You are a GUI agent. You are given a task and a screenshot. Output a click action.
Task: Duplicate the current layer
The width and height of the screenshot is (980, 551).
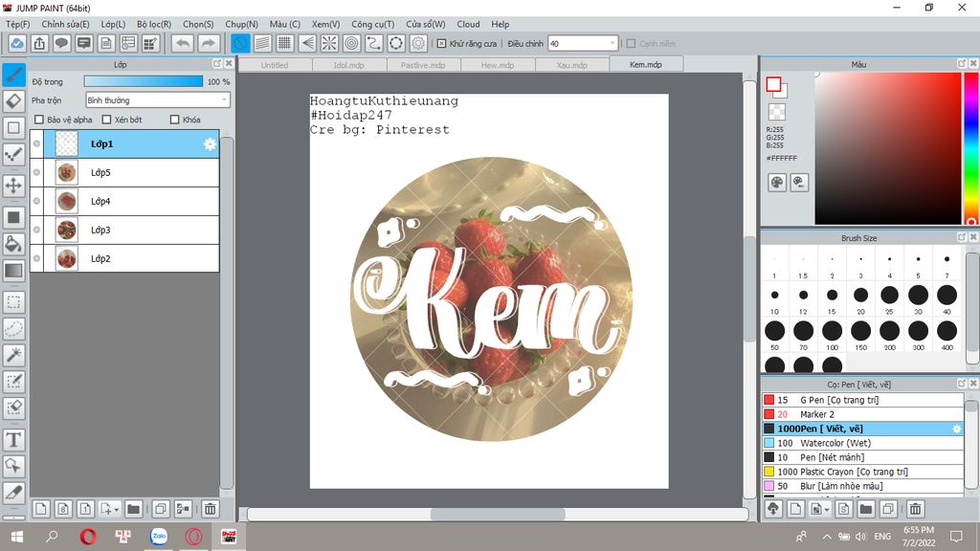click(161, 509)
